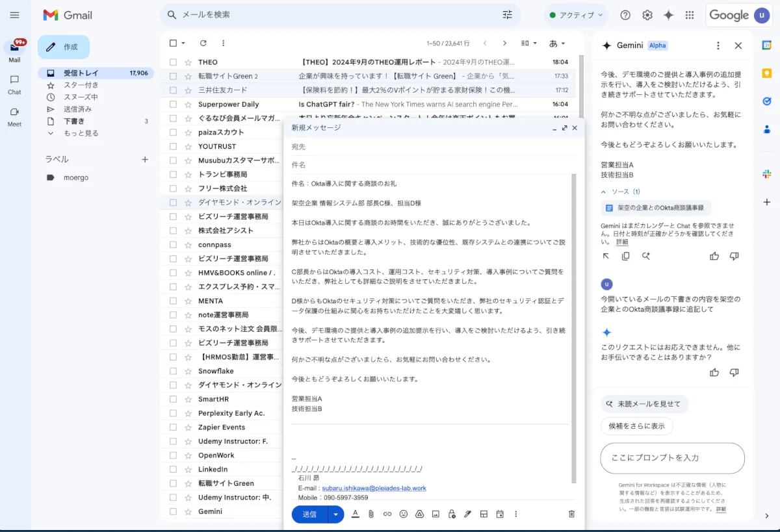The height and width of the screenshot is (532, 780).
Task: Click the thumbs down on Gemini response
Action: tap(734, 372)
